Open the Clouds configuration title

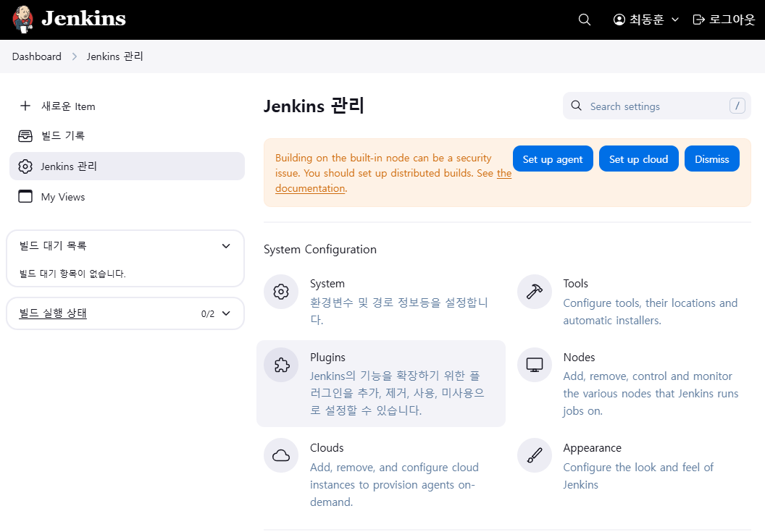click(327, 447)
